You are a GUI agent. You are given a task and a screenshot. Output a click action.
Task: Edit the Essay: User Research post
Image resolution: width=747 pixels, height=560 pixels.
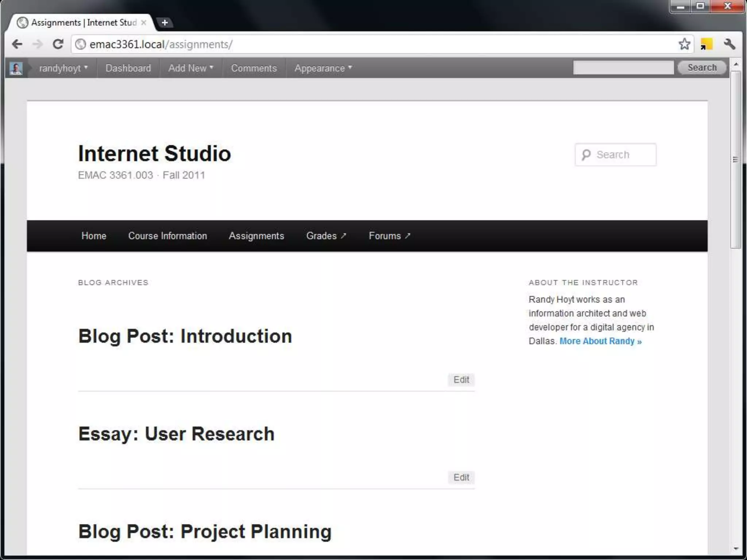click(x=461, y=478)
